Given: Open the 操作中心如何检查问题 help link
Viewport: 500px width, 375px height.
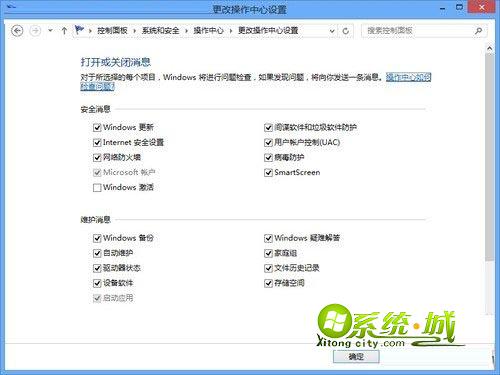Looking at the screenshot, I should [408, 77].
